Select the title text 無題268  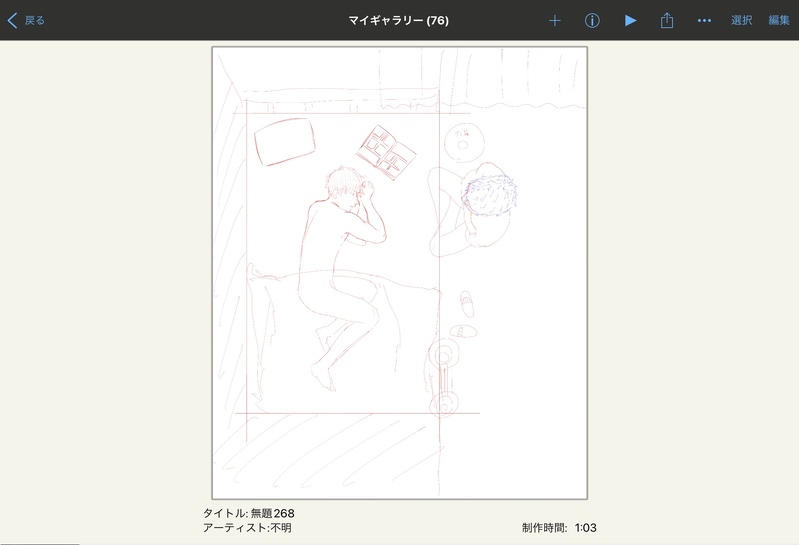[273, 513]
